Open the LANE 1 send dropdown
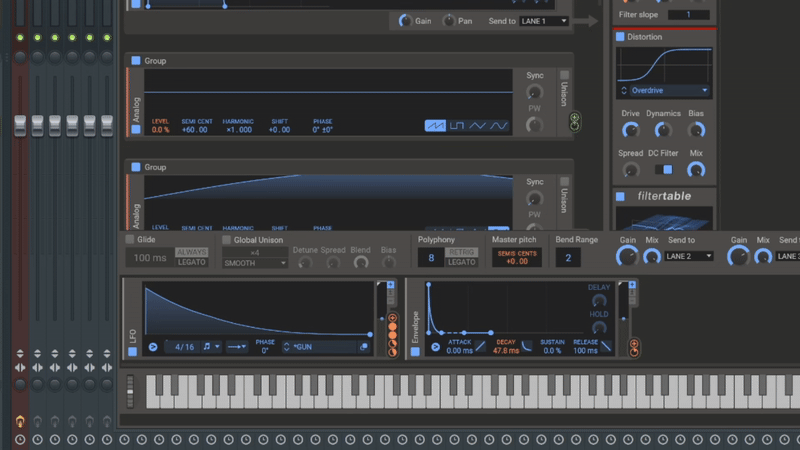Screen dimensions: 800x450 tap(544, 21)
